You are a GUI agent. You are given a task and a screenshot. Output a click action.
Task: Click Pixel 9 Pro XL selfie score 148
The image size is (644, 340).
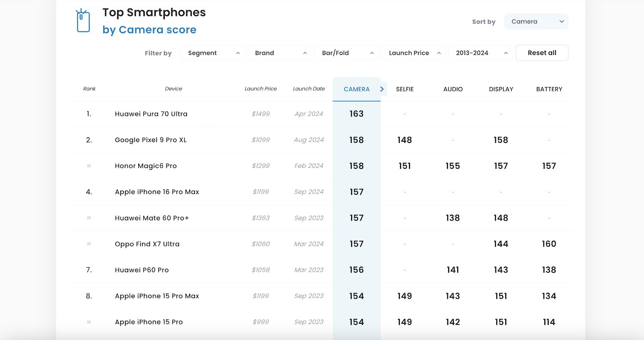(404, 140)
